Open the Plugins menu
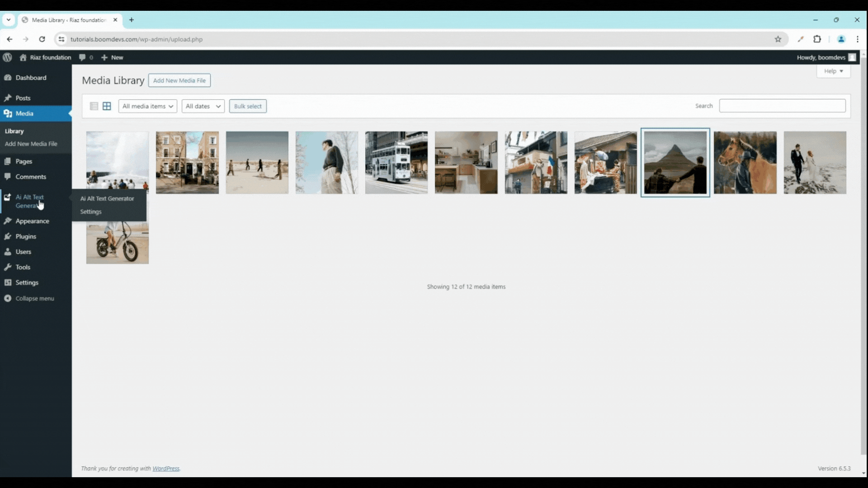 (26, 236)
